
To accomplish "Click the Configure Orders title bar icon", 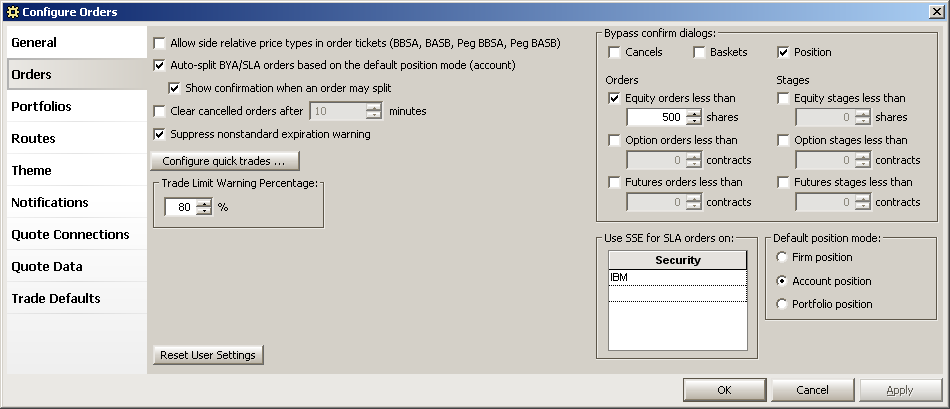I will [x=11, y=12].
